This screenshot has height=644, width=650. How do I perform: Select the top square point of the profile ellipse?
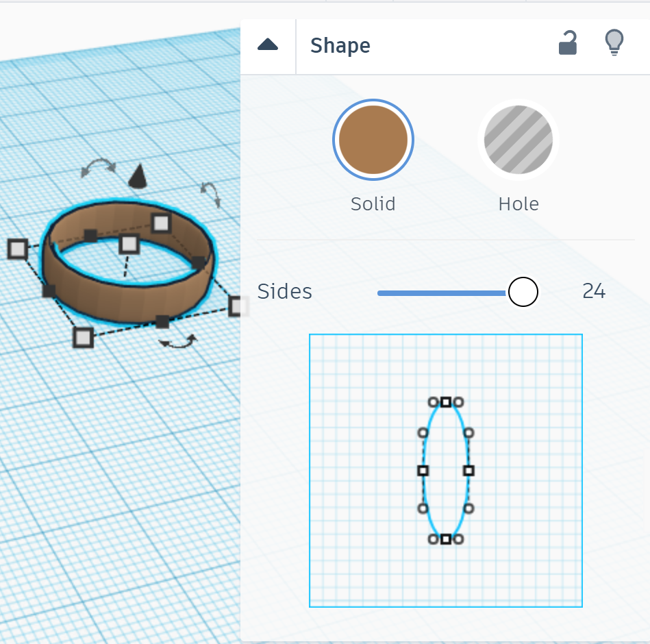click(446, 402)
